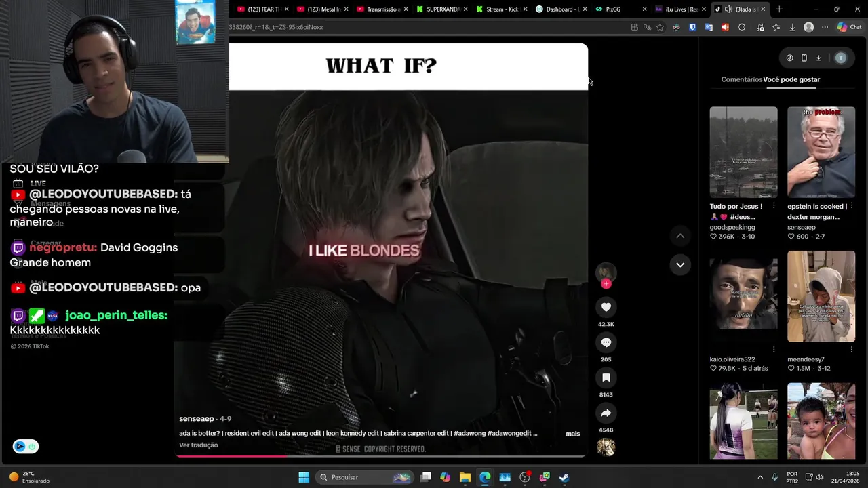Image resolution: width=868 pixels, height=488 pixels.
Task: Open TikTok get-app phone icon
Action: (x=804, y=58)
